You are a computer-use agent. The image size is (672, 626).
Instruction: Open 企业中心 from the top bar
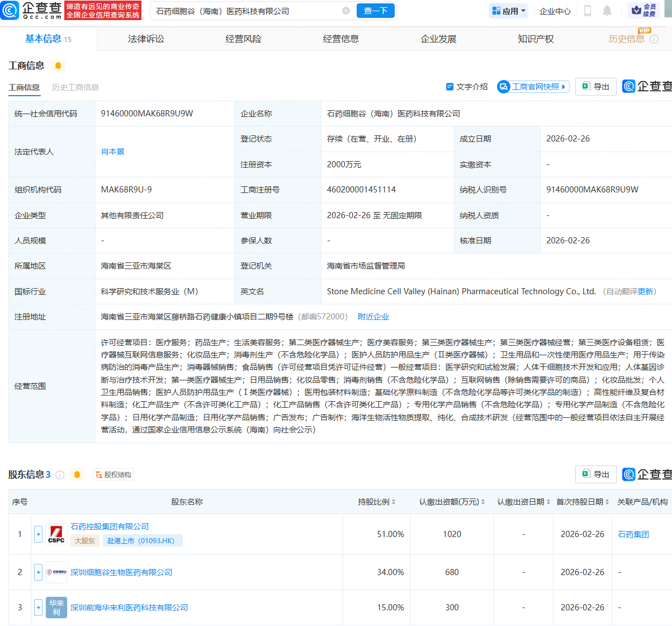tap(555, 11)
